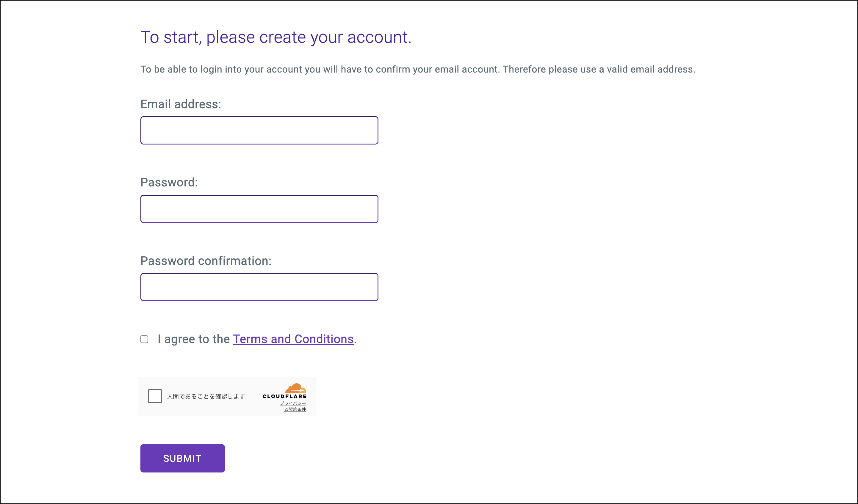Tick the Cloudflare human verification checkbox
Screen dimensions: 858x504
[155, 396]
